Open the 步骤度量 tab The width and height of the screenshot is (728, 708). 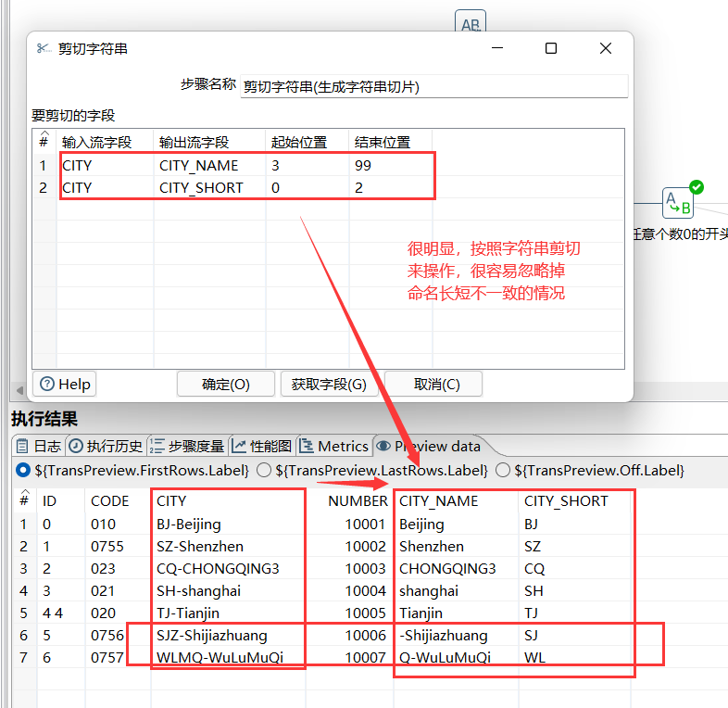point(187,446)
